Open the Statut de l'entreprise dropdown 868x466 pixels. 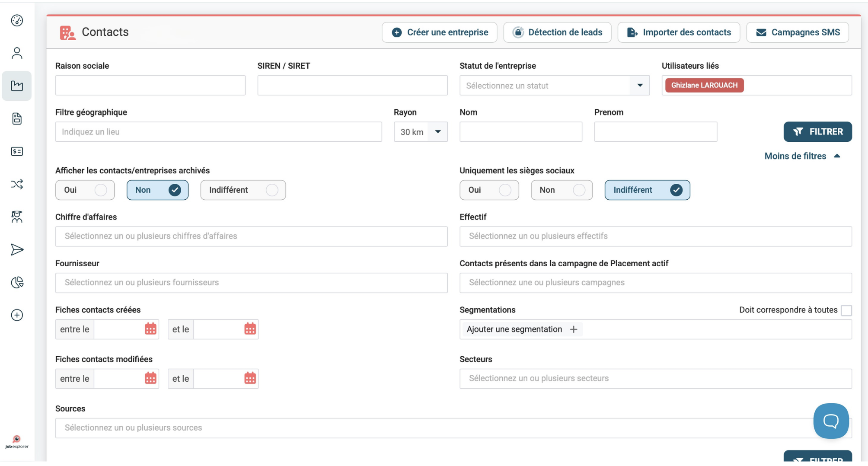555,86
